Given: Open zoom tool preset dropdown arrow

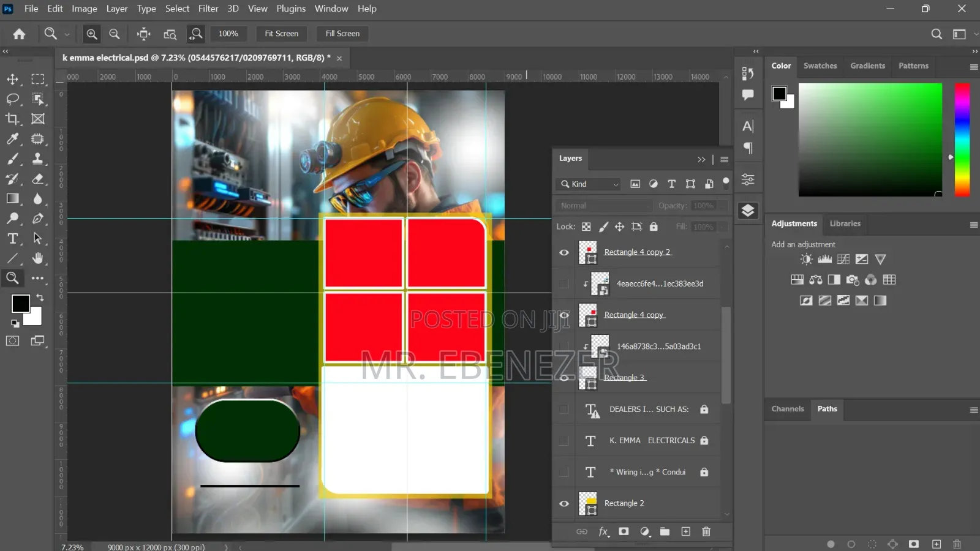Looking at the screenshot, I should coord(67,34).
